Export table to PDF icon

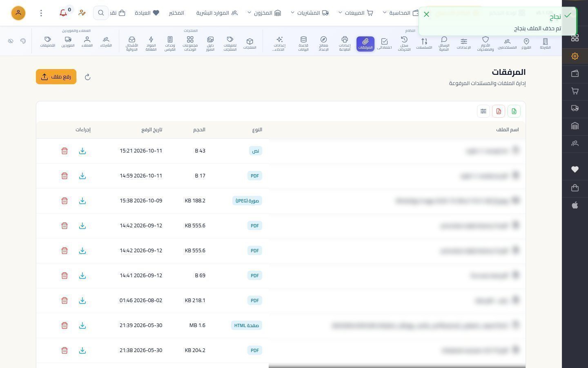(499, 111)
